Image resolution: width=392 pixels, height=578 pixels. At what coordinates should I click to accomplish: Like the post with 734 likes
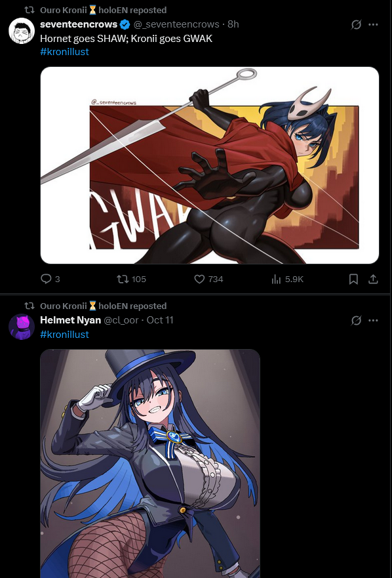[x=208, y=279]
